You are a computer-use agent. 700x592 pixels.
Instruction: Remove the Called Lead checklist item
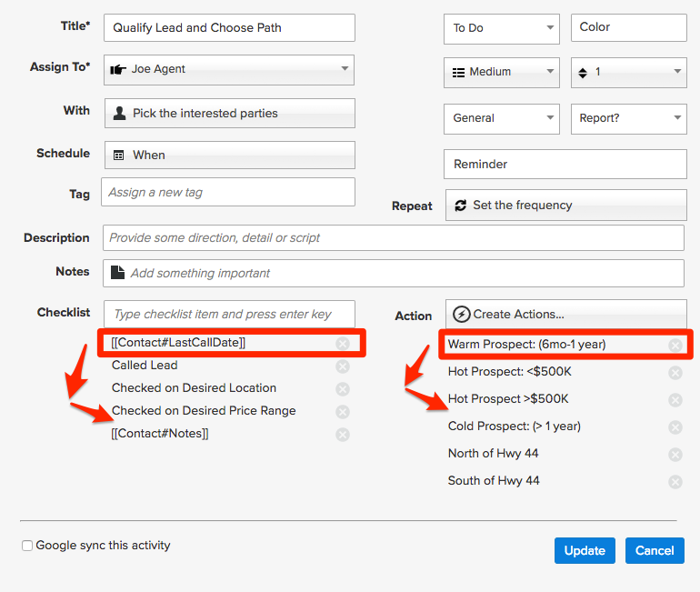(x=343, y=366)
